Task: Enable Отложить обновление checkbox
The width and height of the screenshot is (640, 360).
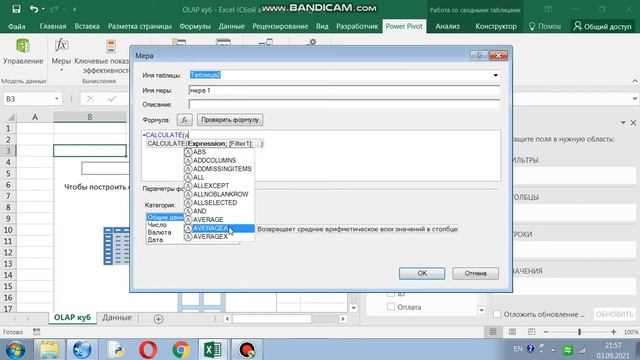Action: tap(497, 314)
